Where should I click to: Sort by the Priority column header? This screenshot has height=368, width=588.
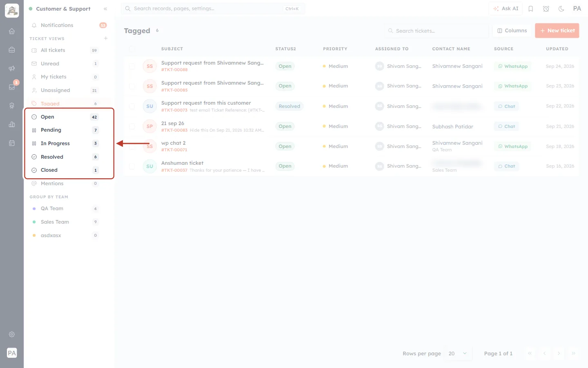pos(335,49)
